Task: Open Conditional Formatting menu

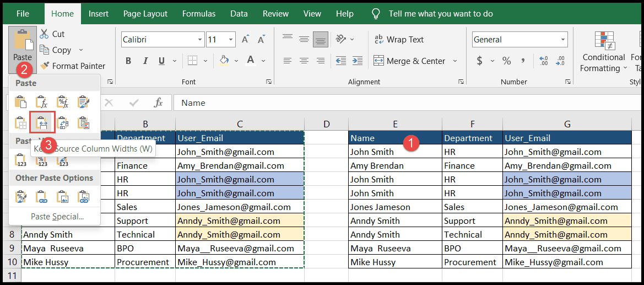Action: 603,51
